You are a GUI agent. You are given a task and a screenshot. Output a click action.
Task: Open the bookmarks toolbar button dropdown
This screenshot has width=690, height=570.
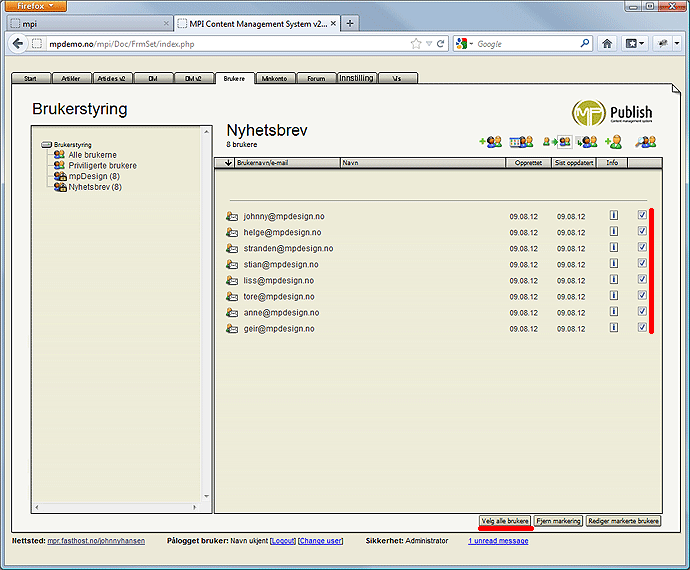tap(635, 44)
